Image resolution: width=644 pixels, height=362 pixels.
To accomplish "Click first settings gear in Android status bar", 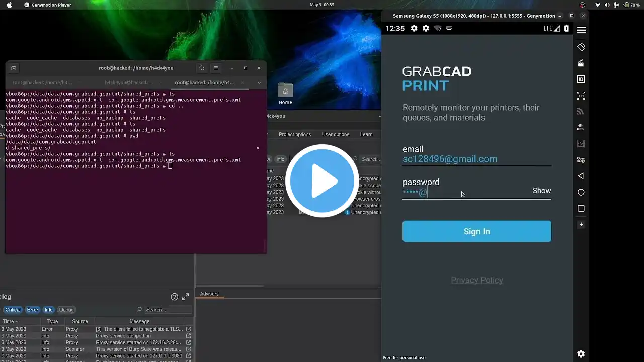I will tap(414, 28).
